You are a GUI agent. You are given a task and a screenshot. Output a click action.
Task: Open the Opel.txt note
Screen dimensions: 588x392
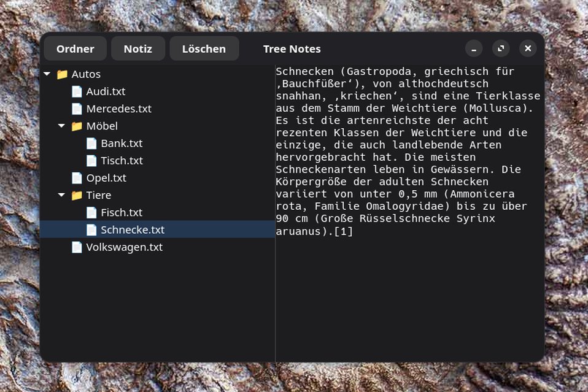[x=106, y=178]
